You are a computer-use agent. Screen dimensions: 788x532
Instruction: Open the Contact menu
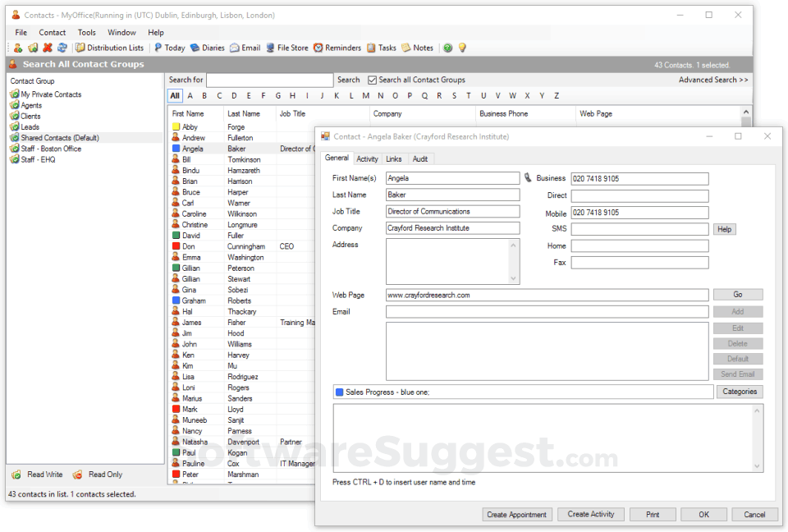point(52,32)
